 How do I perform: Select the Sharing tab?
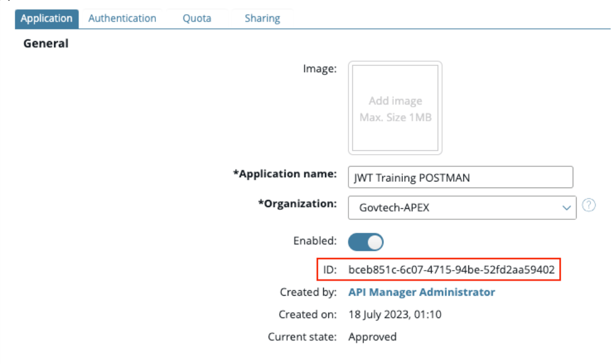click(262, 18)
